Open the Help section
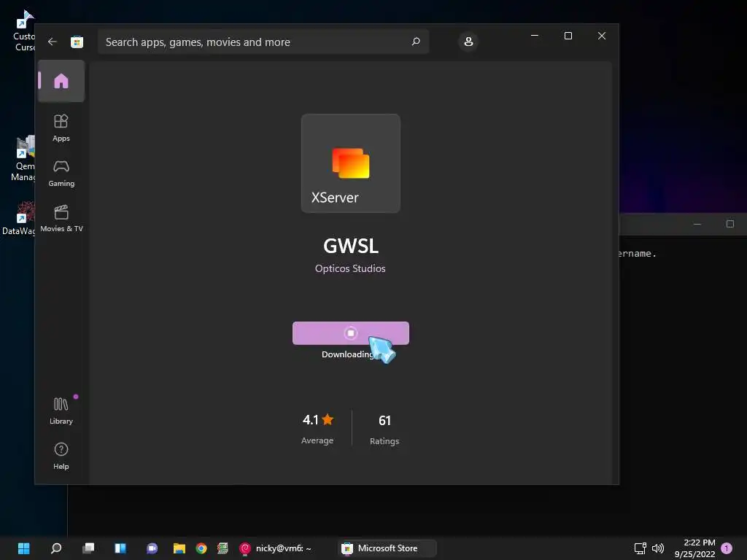The height and width of the screenshot is (560, 747). (61, 456)
